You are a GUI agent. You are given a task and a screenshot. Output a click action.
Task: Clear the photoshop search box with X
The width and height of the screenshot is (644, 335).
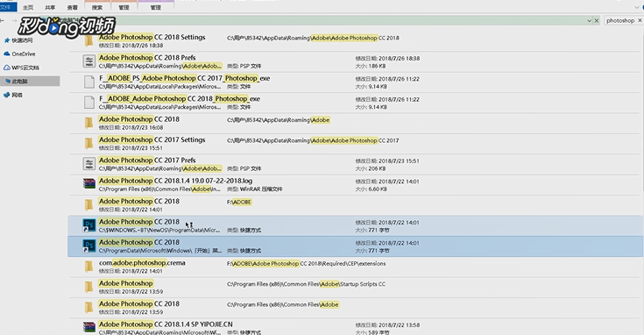[640, 20]
